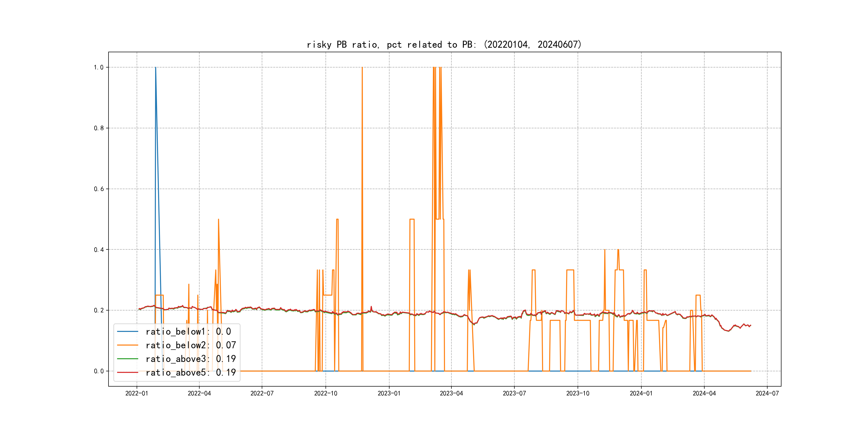
Task: Click the 2022-07 x-axis tick label
Action: point(262,393)
